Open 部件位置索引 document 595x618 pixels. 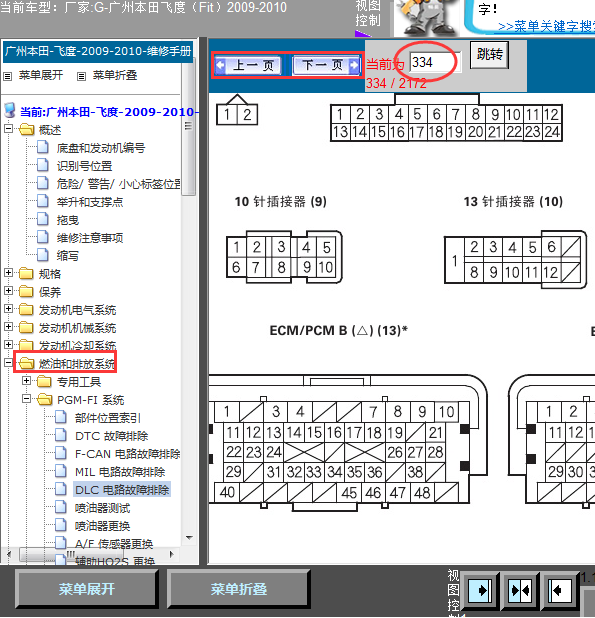coord(108,418)
